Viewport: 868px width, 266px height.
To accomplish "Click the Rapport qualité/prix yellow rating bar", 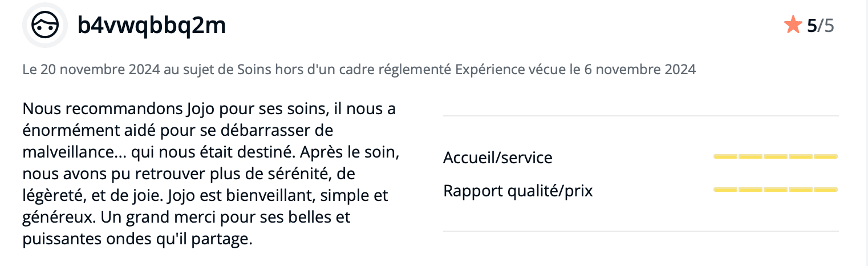I will click(x=776, y=189).
